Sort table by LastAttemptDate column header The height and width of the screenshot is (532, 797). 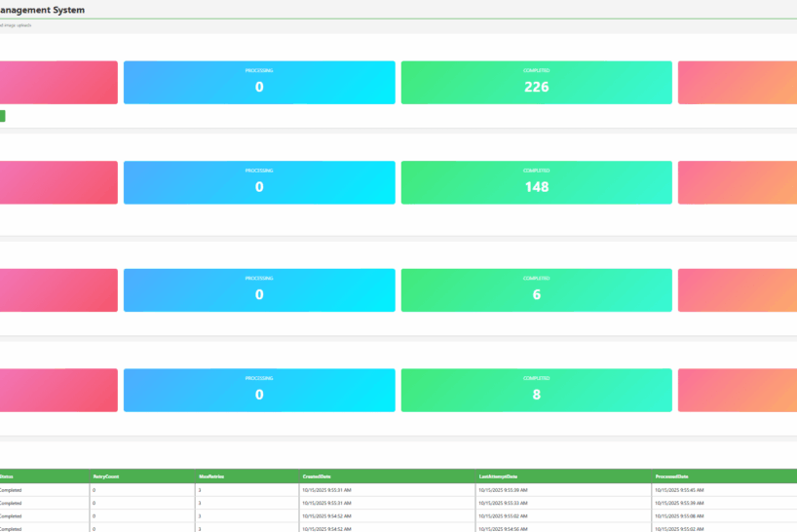point(563,476)
